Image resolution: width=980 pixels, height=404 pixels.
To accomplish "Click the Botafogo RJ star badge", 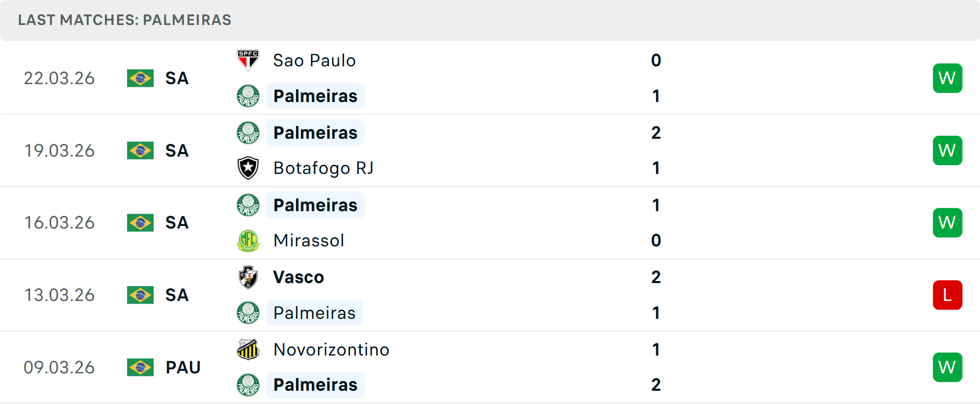I will point(248,168).
